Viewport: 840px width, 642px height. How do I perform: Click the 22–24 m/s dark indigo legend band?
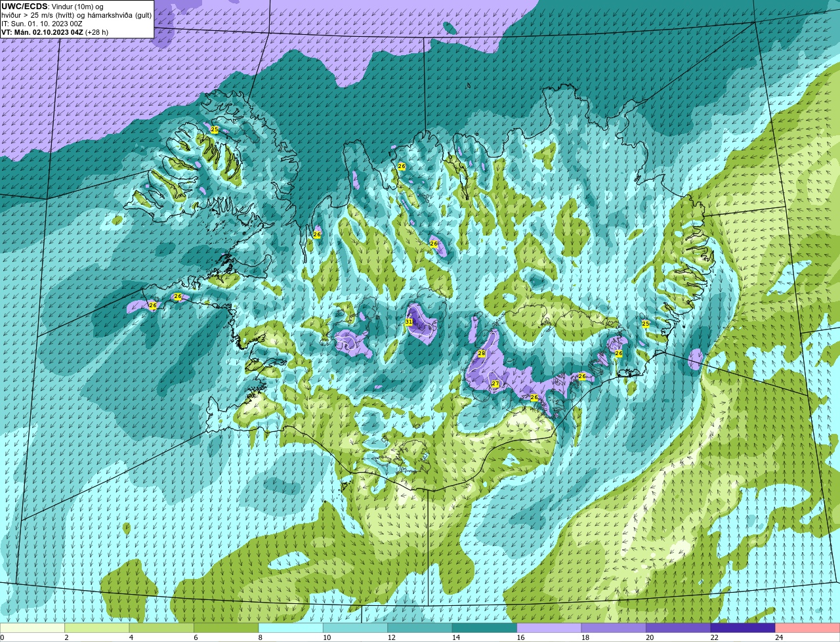tap(743, 628)
